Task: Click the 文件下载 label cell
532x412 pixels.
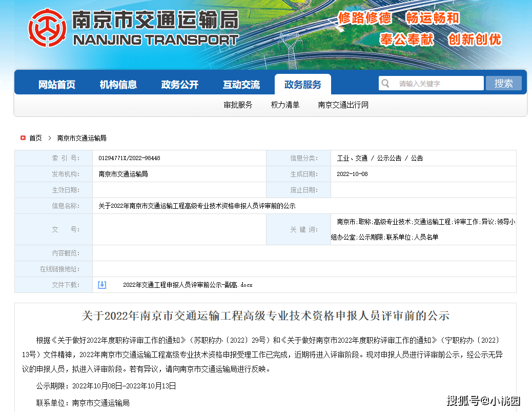Action: tap(54, 285)
